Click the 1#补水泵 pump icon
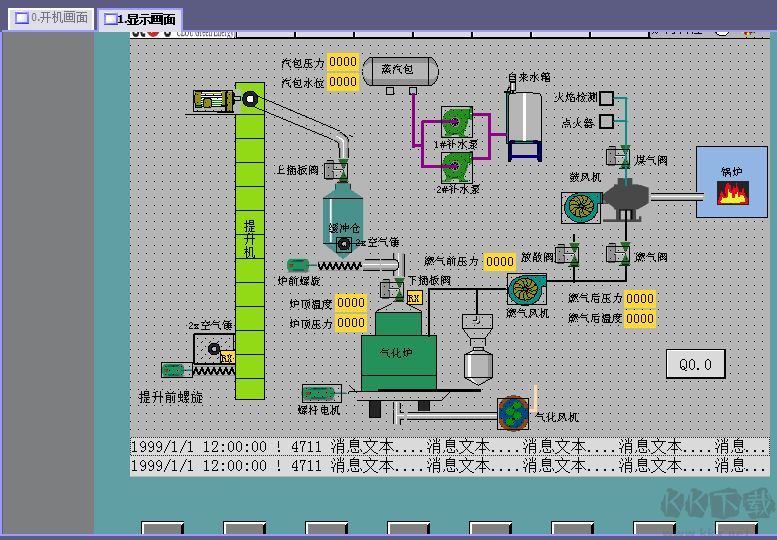 456,123
